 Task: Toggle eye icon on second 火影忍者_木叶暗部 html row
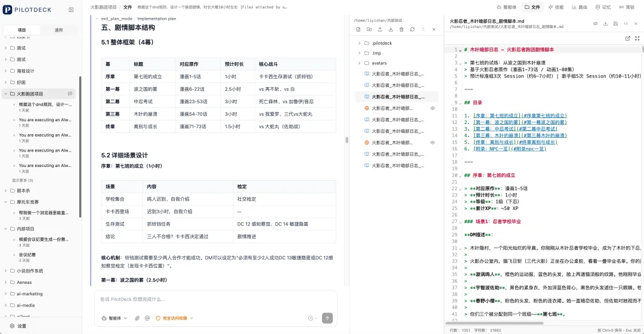432,143
